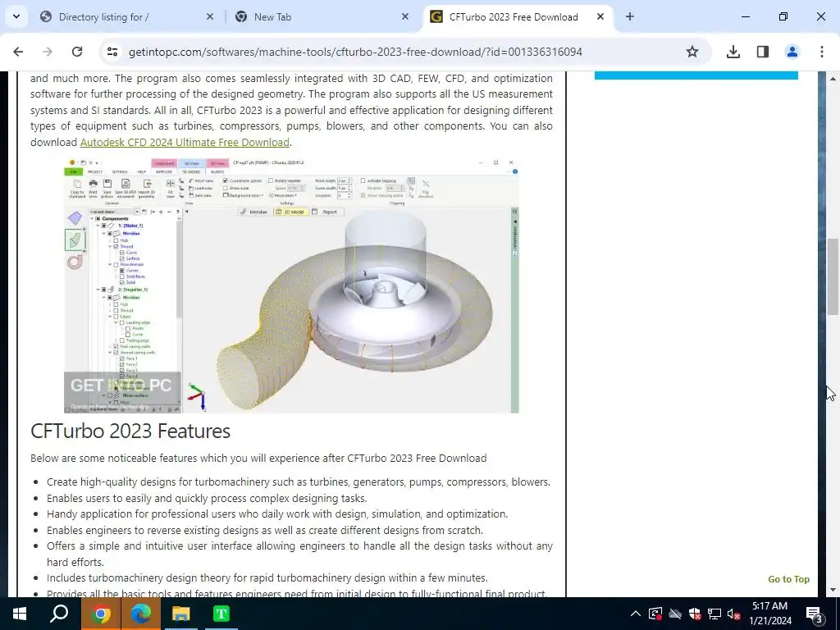Click the 'Go to Top' link
The width and height of the screenshot is (840, 630).
click(788, 579)
